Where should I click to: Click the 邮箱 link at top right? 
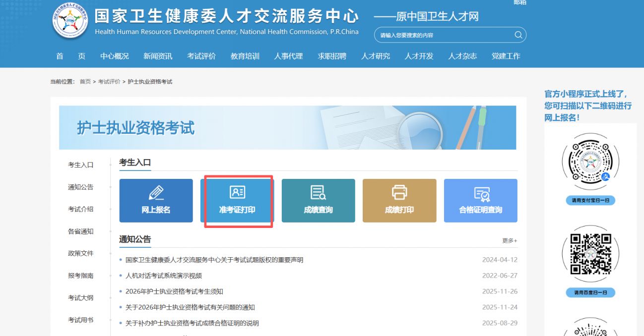point(520,3)
